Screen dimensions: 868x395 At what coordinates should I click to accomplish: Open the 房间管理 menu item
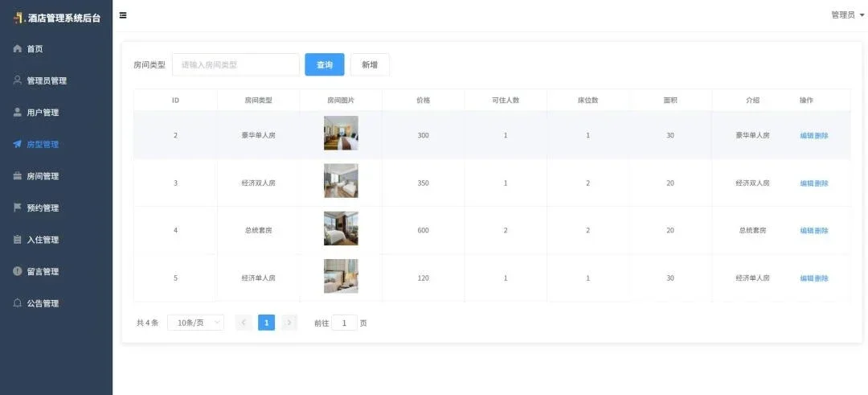click(56, 176)
